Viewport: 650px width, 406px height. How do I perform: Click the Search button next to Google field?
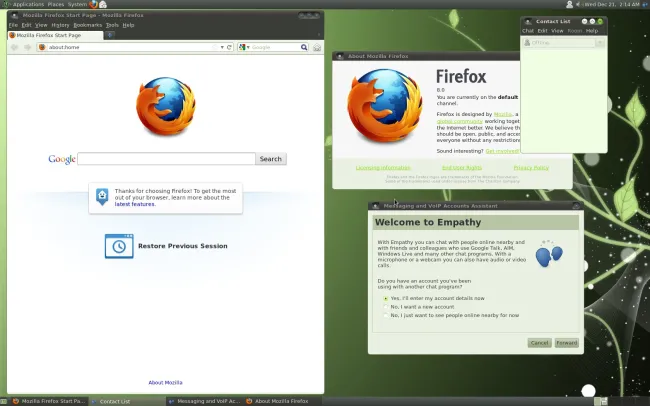point(271,159)
